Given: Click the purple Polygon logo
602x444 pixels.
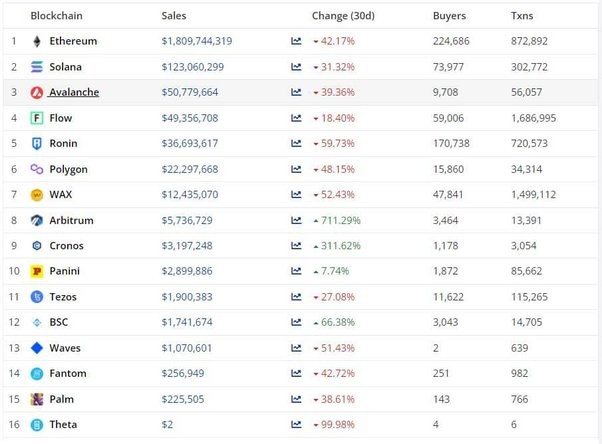Looking at the screenshot, I should 37,169.
